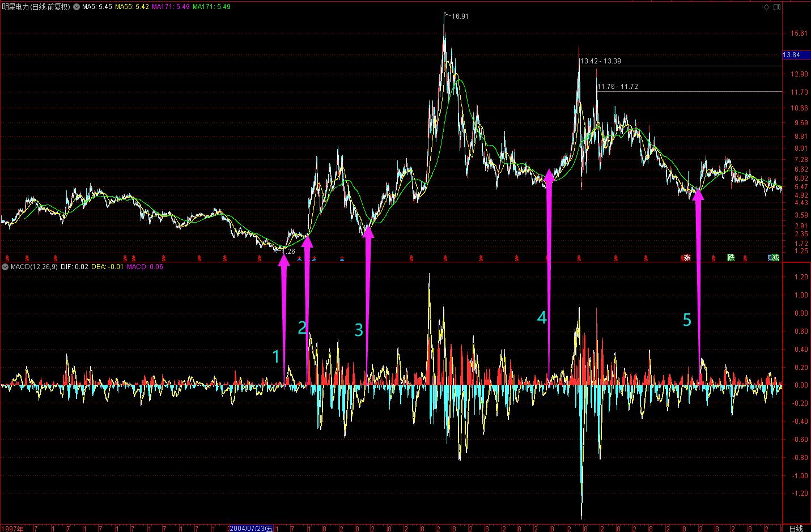Click the MACD: 0.06 value text
Viewport: 811px width, 532px height.
[145, 266]
